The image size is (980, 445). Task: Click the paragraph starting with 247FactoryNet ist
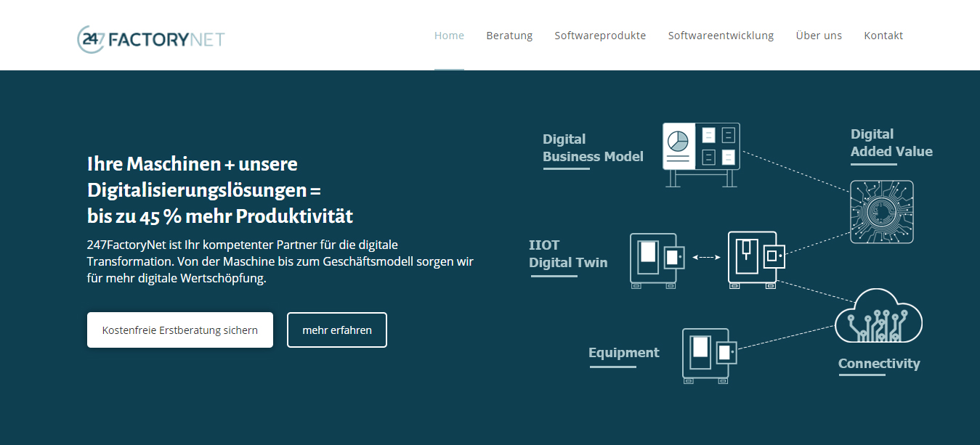tap(280, 261)
